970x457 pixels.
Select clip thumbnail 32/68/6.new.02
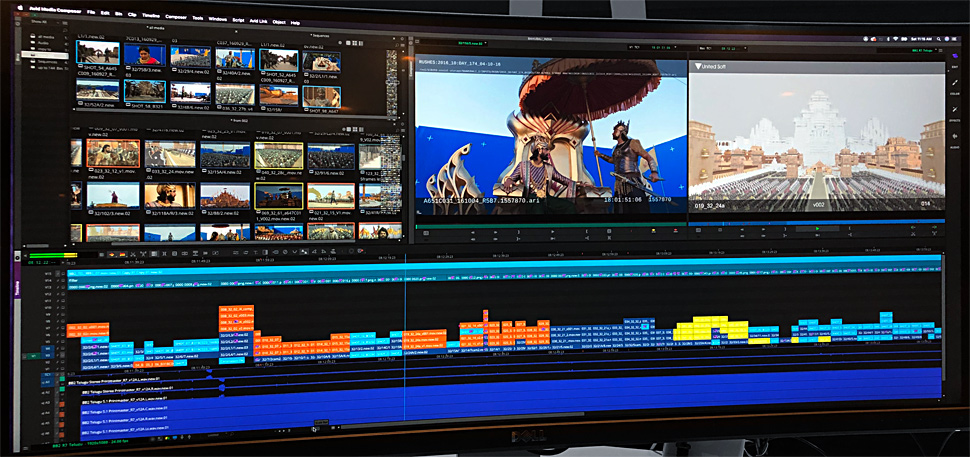pyautogui.click(x=191, y=93)
